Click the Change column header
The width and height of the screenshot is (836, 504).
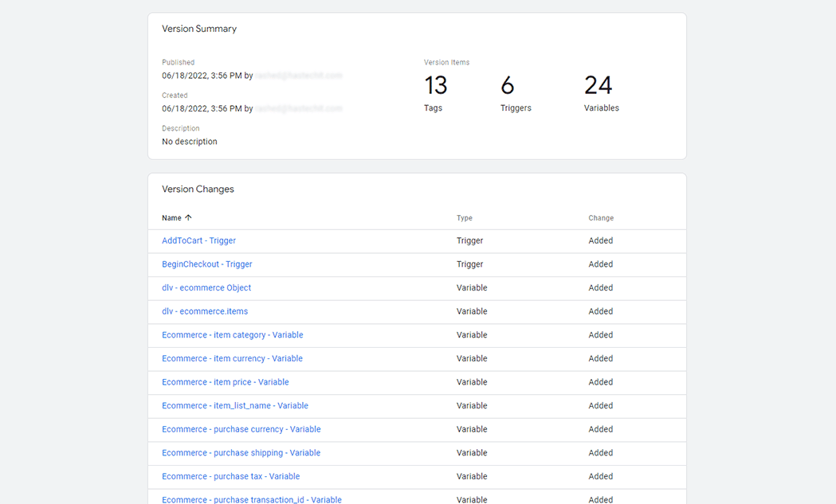point(601,217)
